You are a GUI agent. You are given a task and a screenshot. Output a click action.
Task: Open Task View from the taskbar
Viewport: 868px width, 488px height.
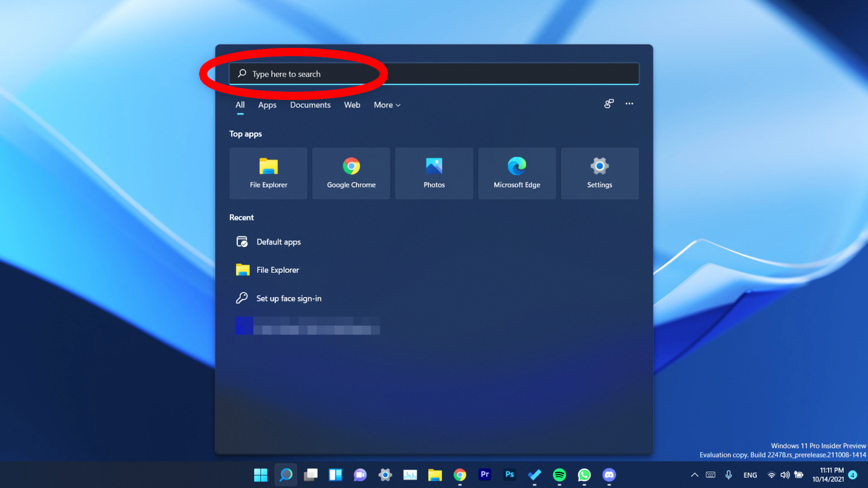pos(311,475)
